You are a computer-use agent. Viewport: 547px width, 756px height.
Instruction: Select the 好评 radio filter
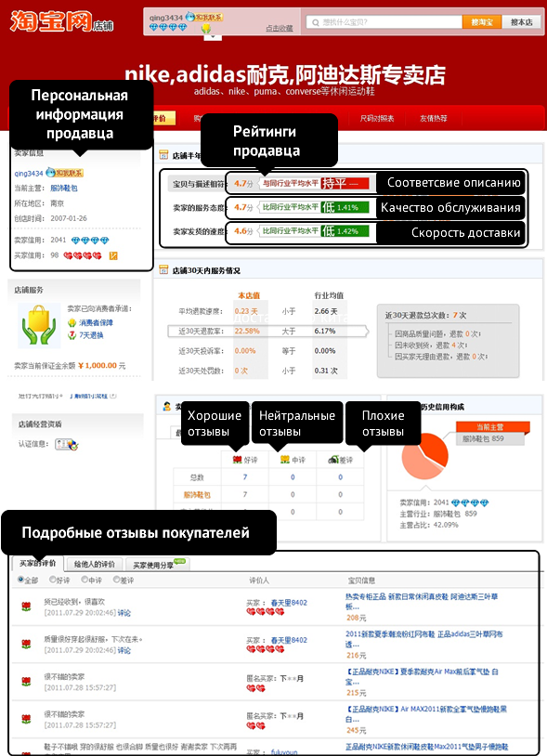pyautogui.click(x=53, y=580)
